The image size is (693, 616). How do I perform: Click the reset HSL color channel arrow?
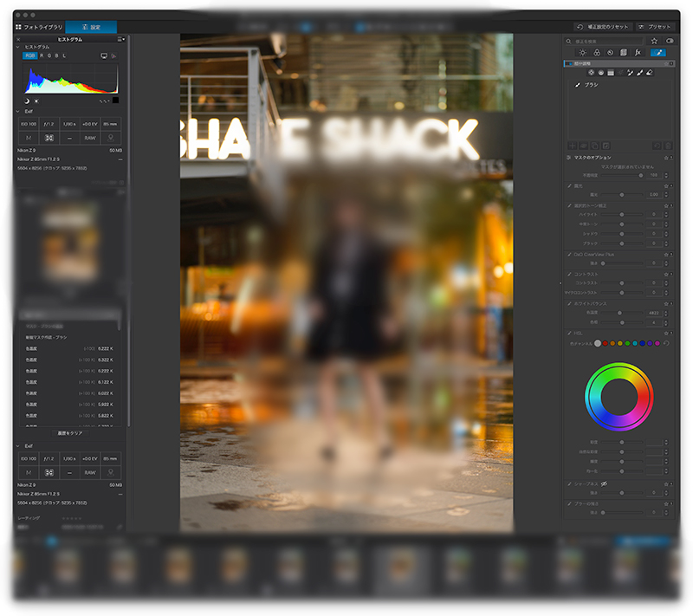coord(666,343)
